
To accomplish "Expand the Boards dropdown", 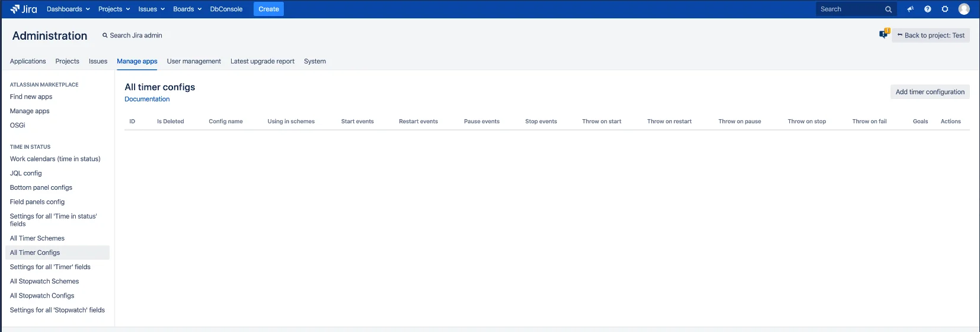I will coord(187,9).
